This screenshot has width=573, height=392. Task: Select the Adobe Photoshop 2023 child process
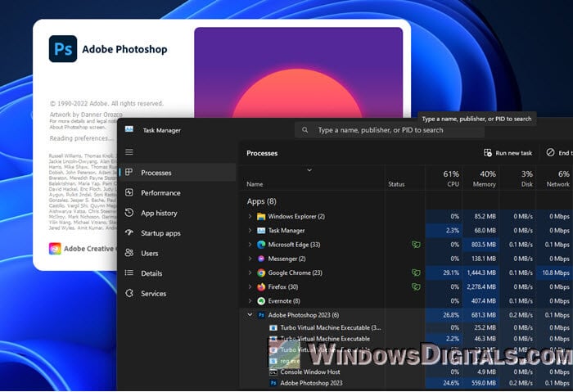click(406, 383)
